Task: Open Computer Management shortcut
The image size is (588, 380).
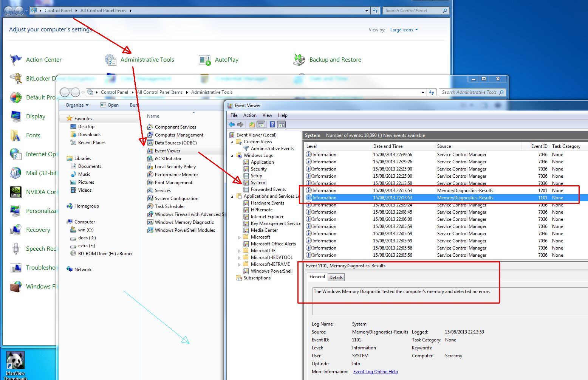Action: pos(179,135)
